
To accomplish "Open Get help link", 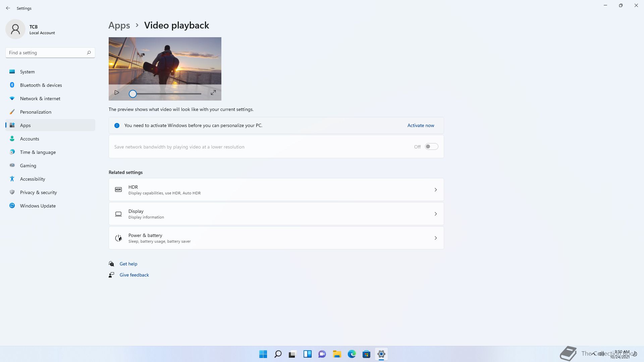I will coord(128,264).
